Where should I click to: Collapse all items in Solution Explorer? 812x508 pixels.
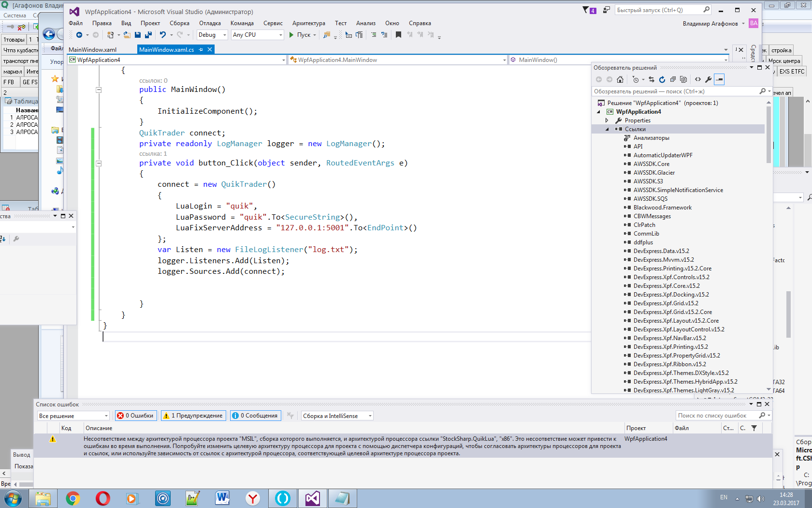pyautogui.click(x=673, y=79)
